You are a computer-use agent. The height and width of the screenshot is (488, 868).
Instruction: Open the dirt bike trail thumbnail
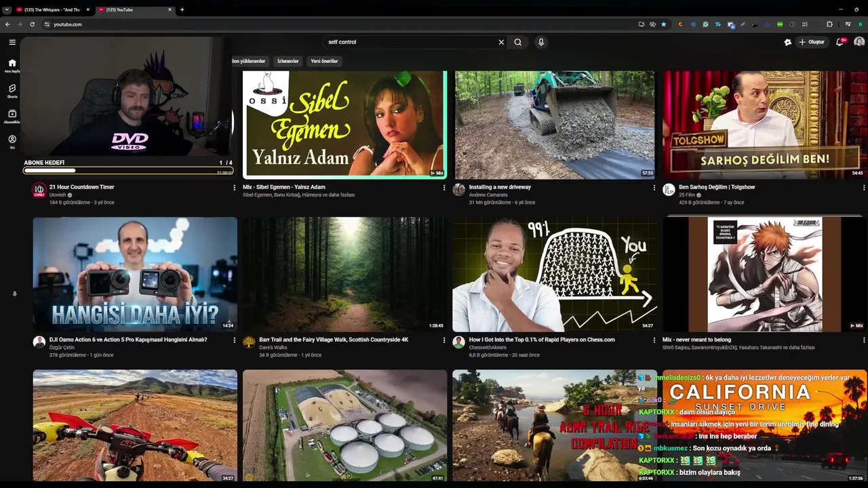(x=135, y=426)
